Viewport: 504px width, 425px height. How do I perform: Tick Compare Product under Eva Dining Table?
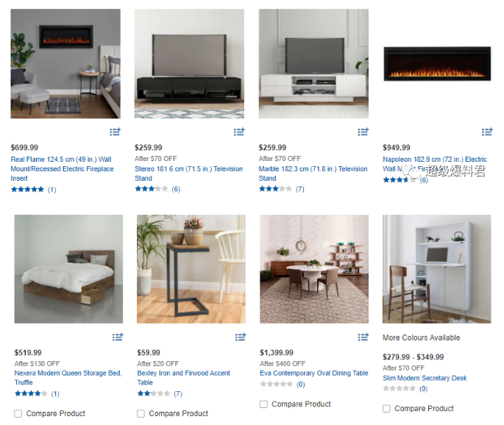(264, 404)
